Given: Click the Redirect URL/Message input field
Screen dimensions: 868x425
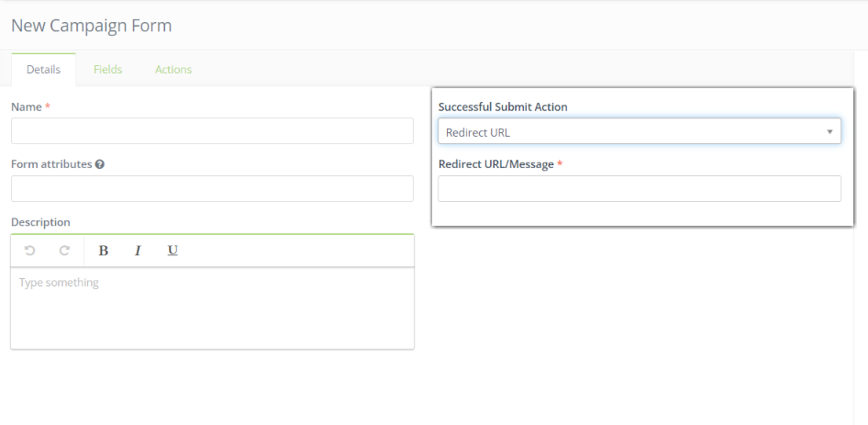Looking at the screenshot, I should [x=639, y=189].
